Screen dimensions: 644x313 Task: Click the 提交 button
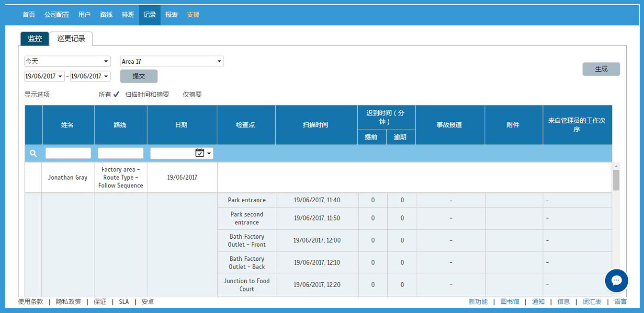pos(138,76)
